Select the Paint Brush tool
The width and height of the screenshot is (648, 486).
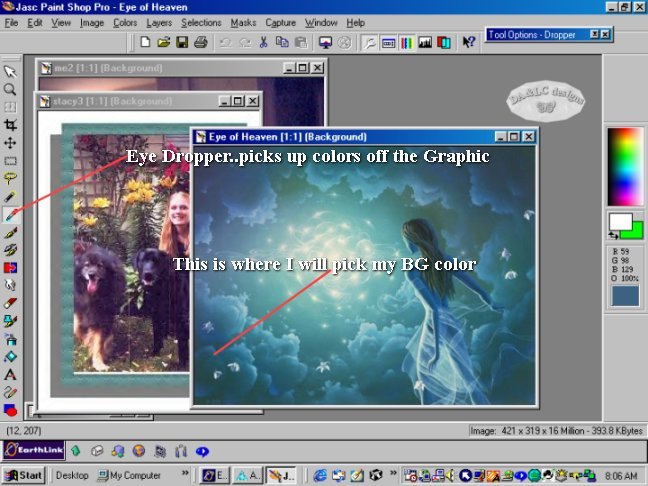(x=10, y=232)
